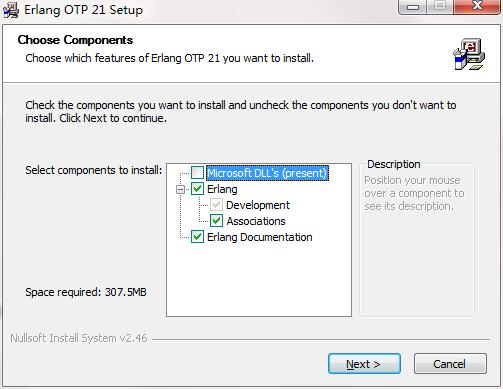Click the Erlang computer logo in header
Screen dimensions: 503x389
coord(469,54)
